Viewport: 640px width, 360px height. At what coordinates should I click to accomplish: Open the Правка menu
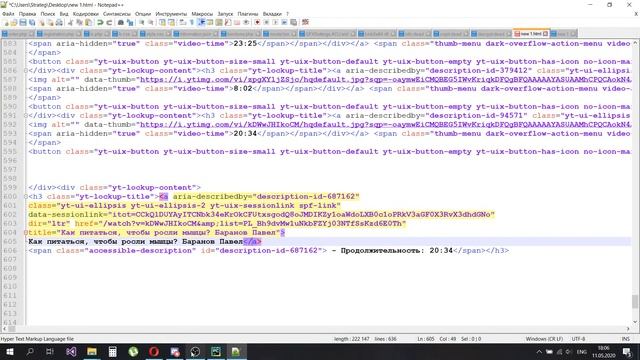27,14
